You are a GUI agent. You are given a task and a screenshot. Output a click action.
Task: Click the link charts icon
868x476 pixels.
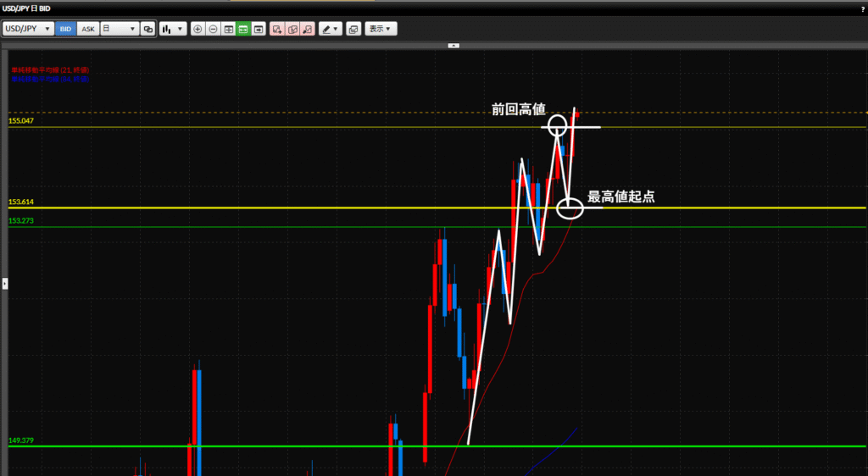[148, 29]
